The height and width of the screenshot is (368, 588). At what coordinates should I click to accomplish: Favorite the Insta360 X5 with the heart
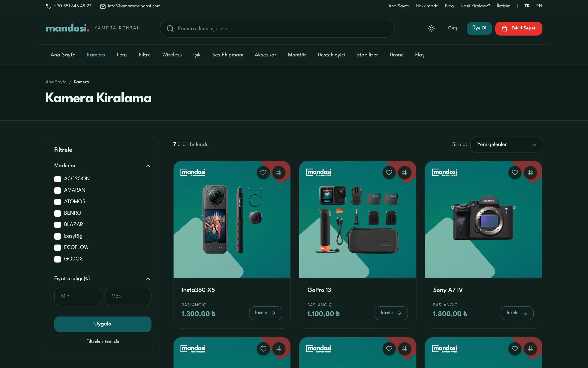263,173
